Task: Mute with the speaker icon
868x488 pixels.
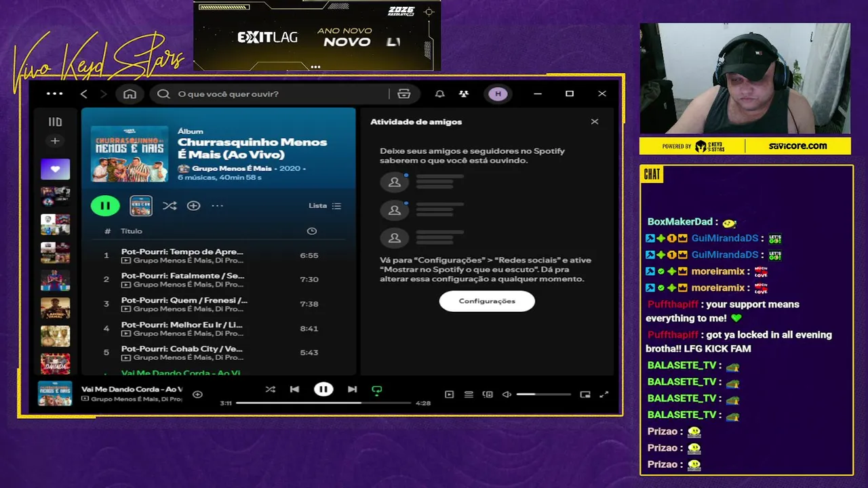Action: tap(507, 394)
